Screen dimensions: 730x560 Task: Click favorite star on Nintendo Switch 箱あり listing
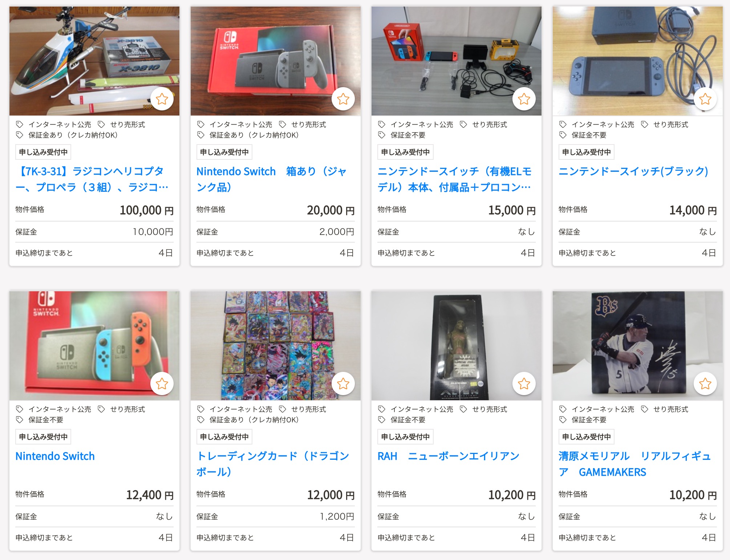343,99
